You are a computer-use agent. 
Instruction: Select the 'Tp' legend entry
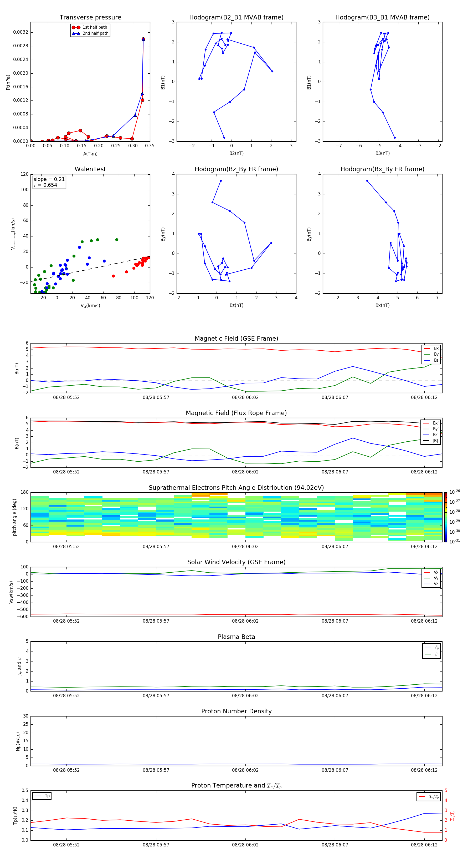pos(42,796)
